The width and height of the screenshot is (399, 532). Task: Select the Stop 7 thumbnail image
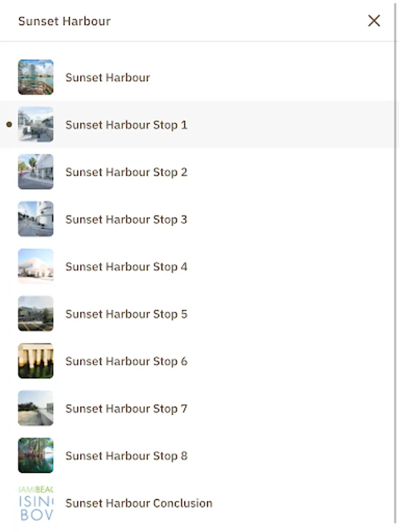point(35,408)
